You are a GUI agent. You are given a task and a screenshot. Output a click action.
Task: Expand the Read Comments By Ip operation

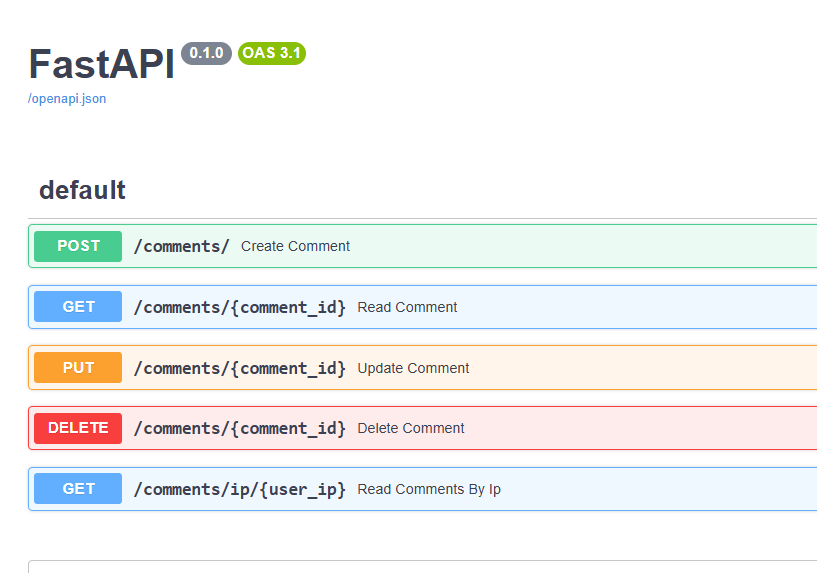[x=429, y=489]
